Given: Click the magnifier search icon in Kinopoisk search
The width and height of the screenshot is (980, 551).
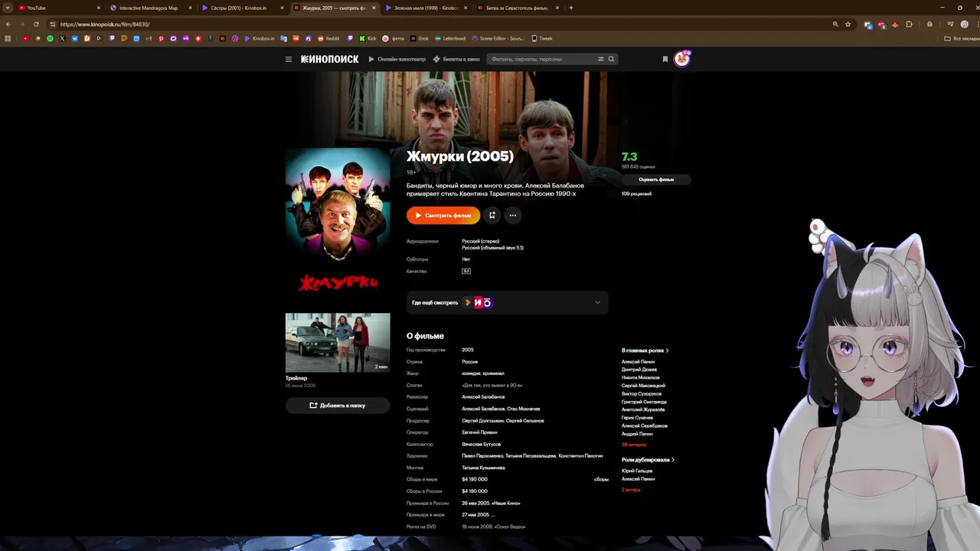Looking at the screenshot, I should click(611, 59).
